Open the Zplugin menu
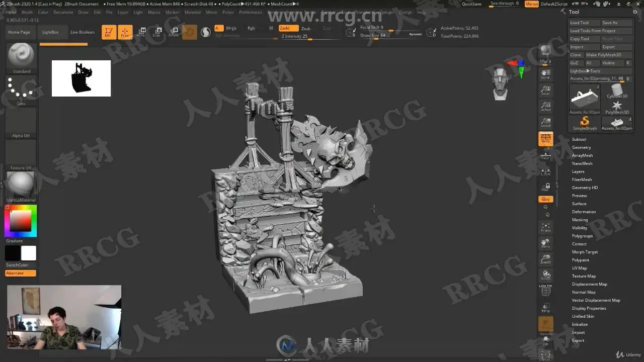 coord(386,12)
